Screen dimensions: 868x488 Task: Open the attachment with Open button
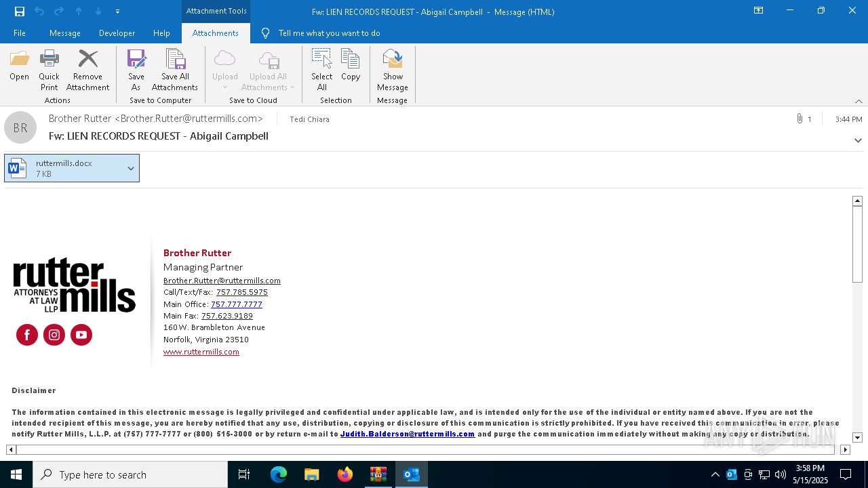click(x=19, y=66)
